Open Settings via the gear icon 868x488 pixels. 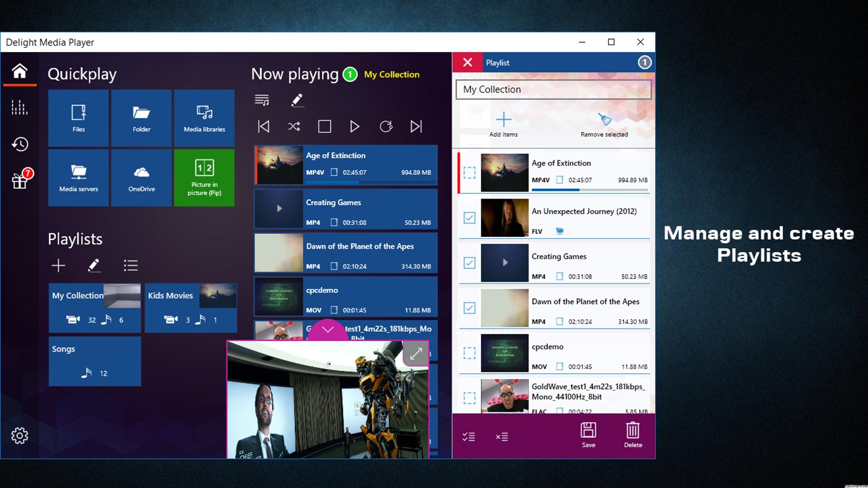19,435
